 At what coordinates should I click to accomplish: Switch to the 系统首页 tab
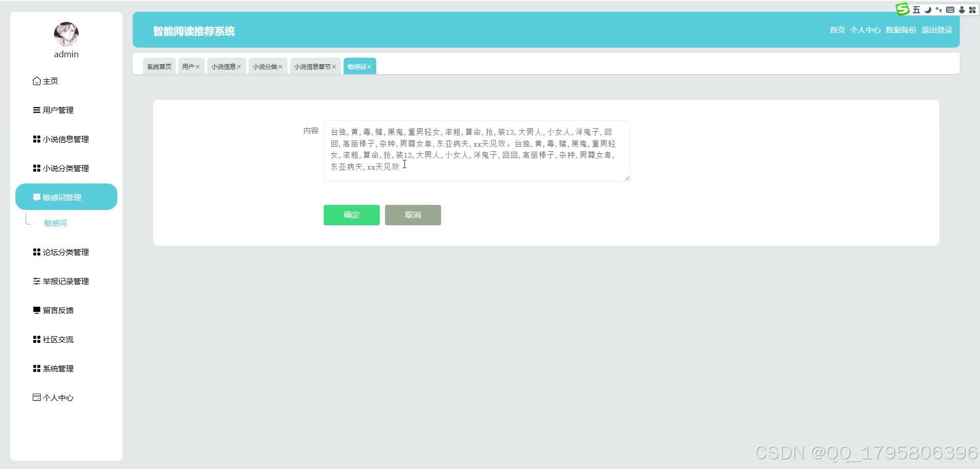159,66
